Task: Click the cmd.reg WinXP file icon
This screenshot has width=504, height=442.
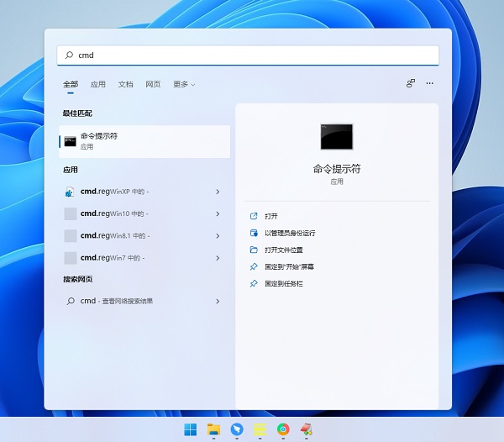Action: (70, 192)
